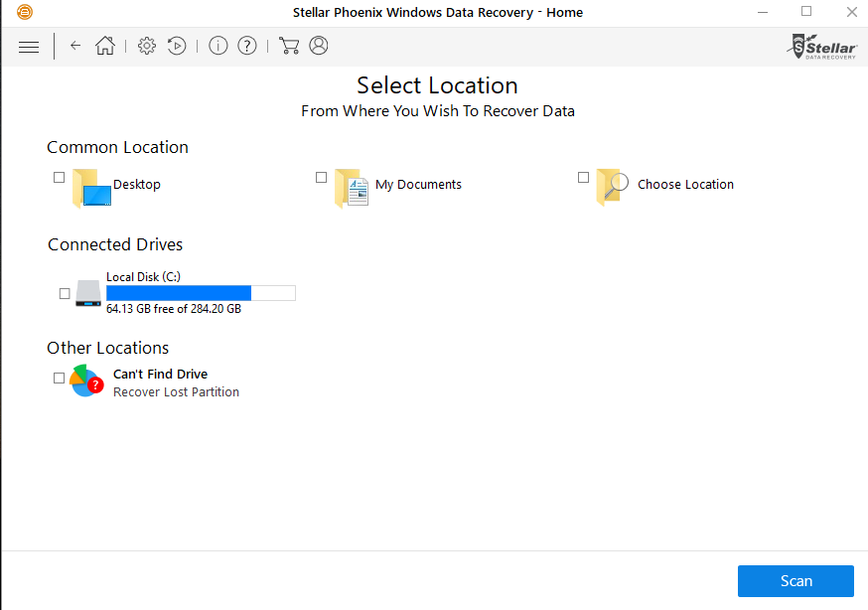Click the Can't Find Drive pie icon
This screenshot has width=868, height=610.
[x=86, y=381]
